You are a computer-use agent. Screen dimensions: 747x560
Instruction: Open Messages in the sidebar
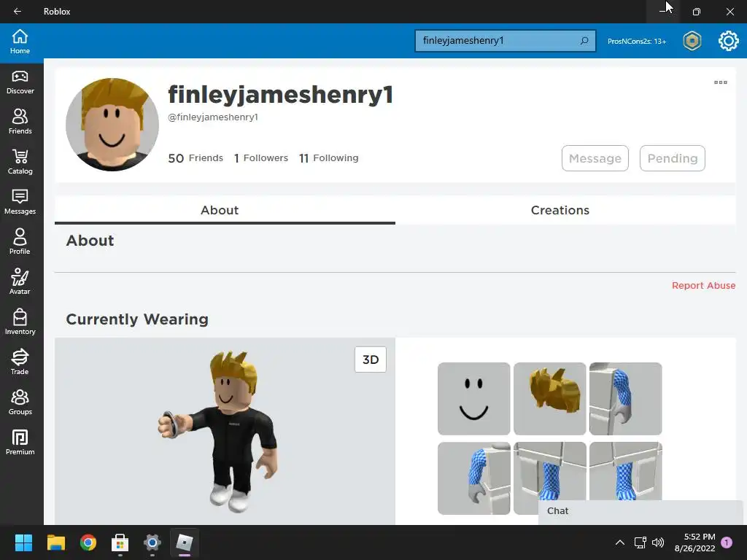click(x=20, y=202)
